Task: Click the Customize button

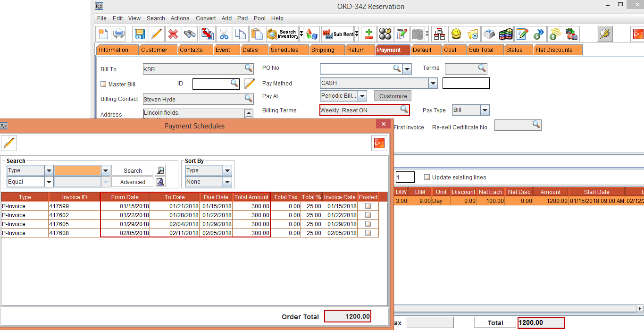Action: point(393,96)
